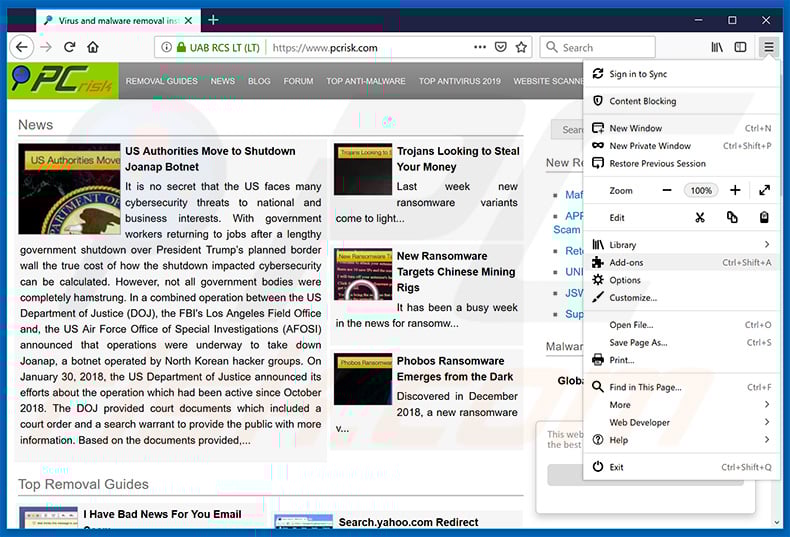Open a New Private Window
Screen dimensions: 790x537
click(x=681, y=146)
